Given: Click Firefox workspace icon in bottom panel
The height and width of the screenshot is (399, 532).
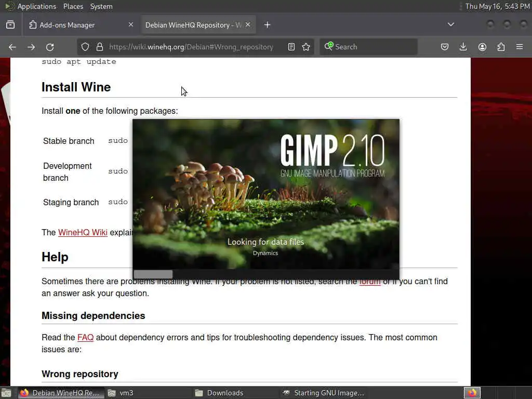Looking at the screenshot, I should pyautogui.click(x=472, y=393).
